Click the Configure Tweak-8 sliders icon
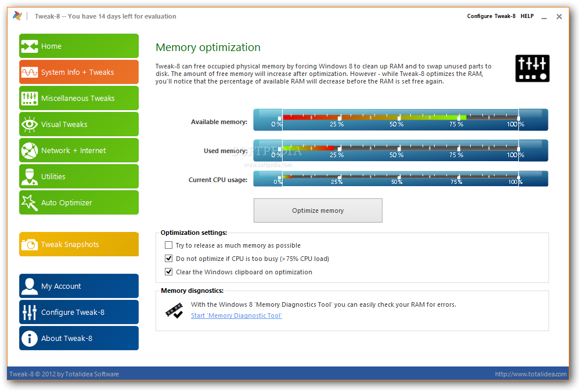Viewport: 581px width, 392px height. point(30,313)
